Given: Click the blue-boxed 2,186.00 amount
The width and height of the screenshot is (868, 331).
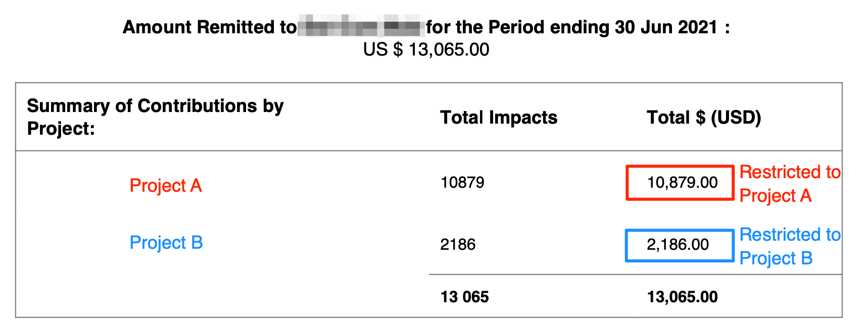Looking at the screenshot, I should coord(678,245).
